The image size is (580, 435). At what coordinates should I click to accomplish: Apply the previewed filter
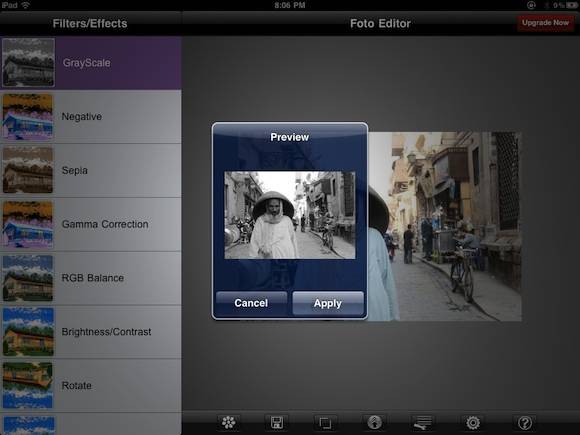(328, 303)
